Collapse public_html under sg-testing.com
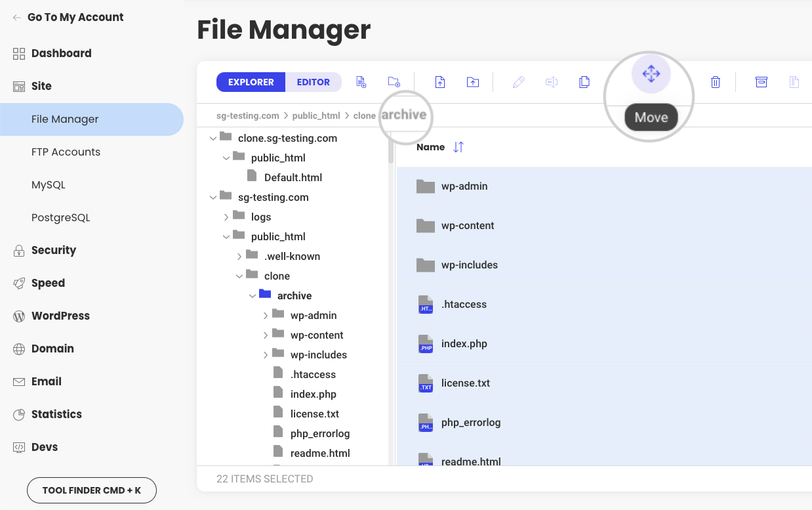 (226, 237)
